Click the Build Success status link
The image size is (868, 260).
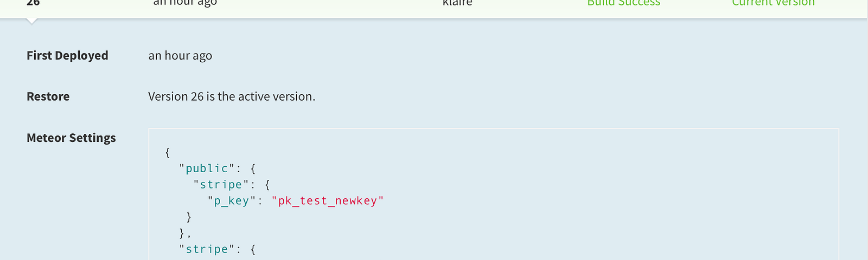(x=623, y=3)
